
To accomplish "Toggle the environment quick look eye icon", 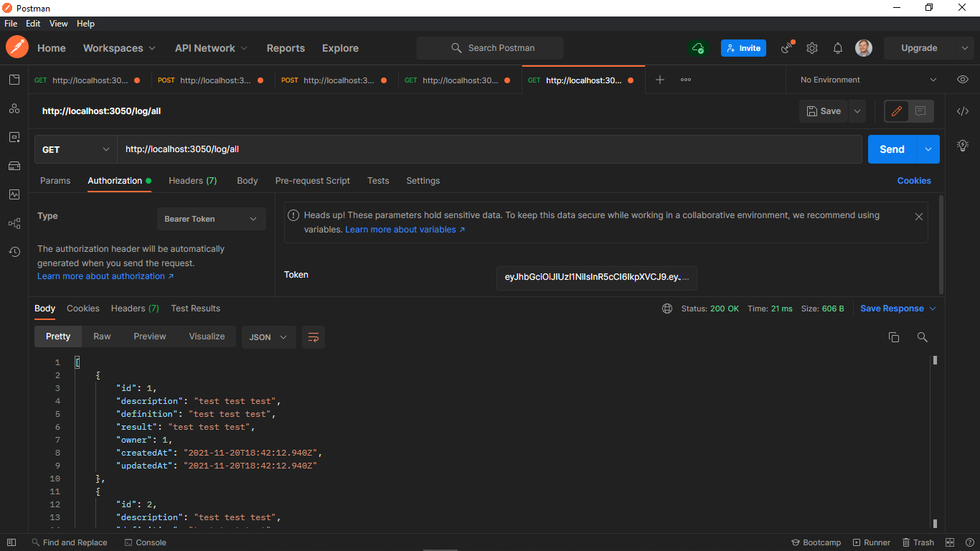I will pos(961,80).
